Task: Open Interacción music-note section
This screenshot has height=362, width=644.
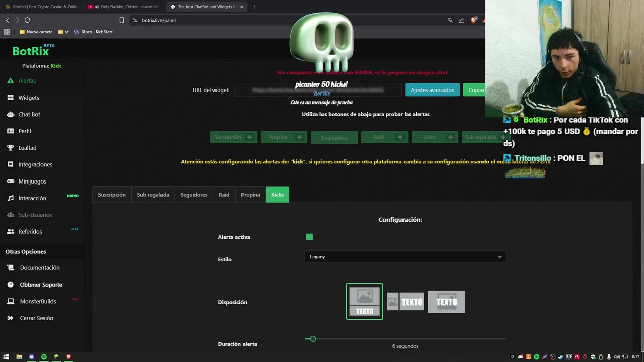Action: (x=32, y=198)
